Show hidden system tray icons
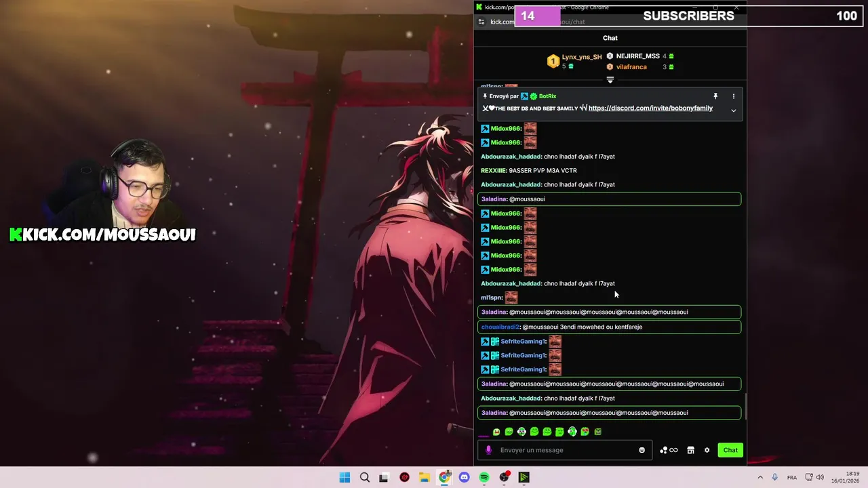 pos(760,477)
